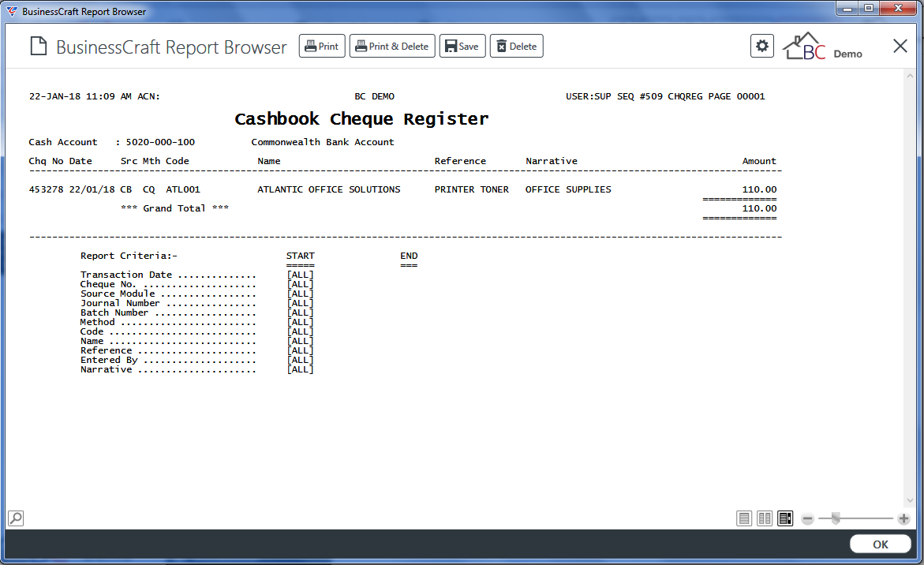Open settings gear icon
This screenshot has width=924, height=565.
(762, 46)
